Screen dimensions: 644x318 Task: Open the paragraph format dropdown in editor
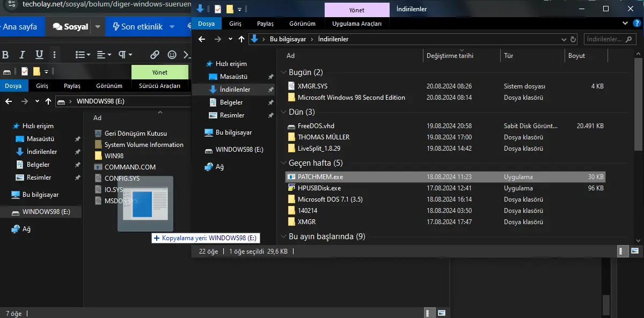click(x=126, y=54)
